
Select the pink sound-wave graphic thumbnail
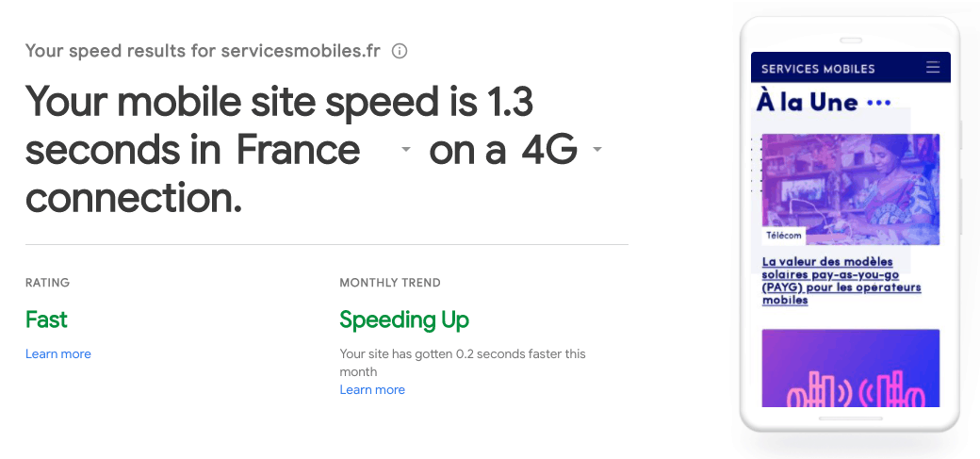(850, 368)
